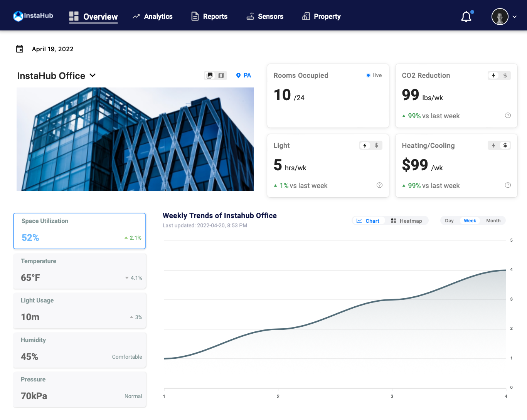Toggle Heating/Cooling card to energy units
This screenshot has width=527, height=420.
point(493,146)
